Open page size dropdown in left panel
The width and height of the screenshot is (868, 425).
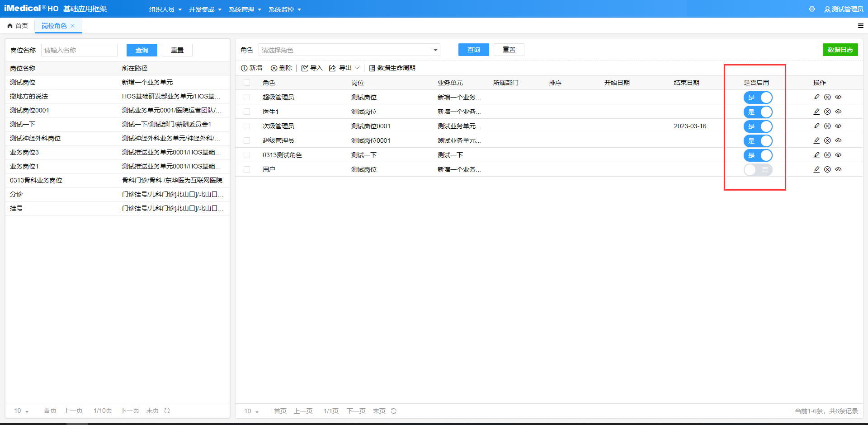click(21, 411)
